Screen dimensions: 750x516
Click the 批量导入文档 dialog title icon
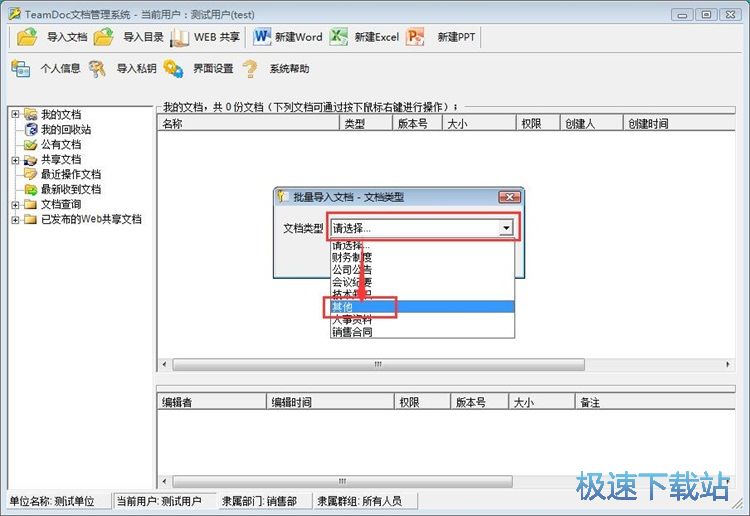(x=283, y=197)
